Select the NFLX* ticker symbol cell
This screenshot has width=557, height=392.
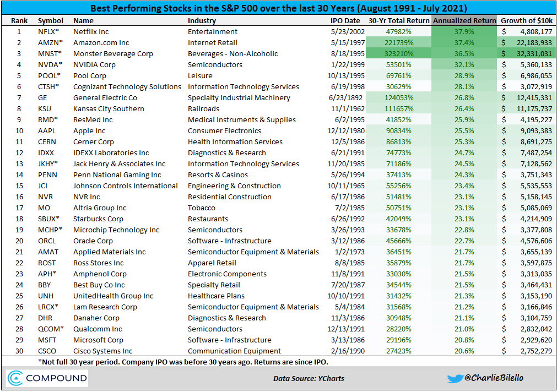(50, 31)
